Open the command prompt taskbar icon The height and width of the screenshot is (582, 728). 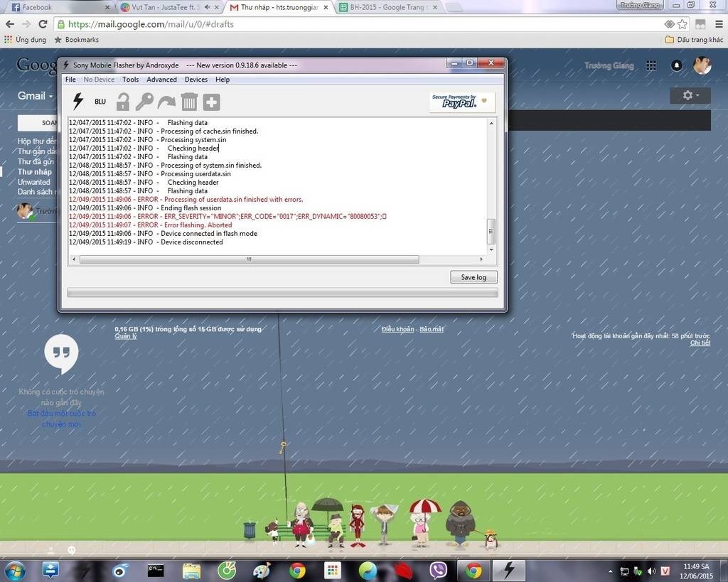click(x=156, y=571)
